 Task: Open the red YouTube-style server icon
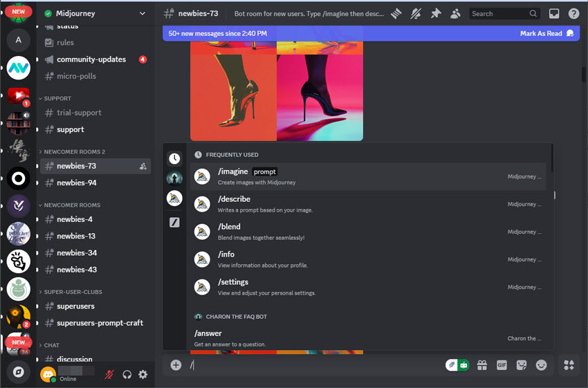click(19, 95)
